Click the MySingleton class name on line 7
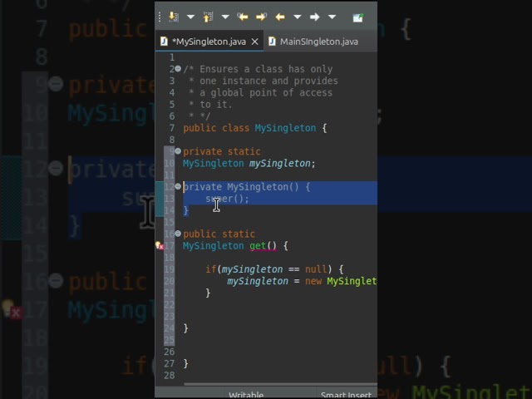 coord(285,128)
